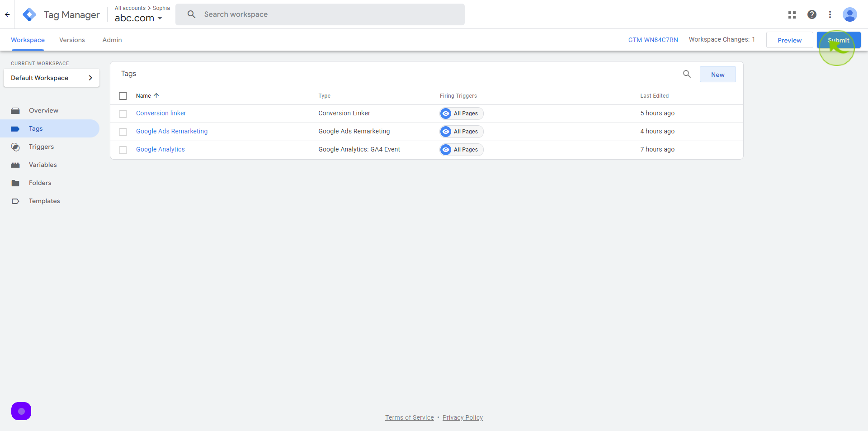Open the help question mark icon

pos(812,14)
